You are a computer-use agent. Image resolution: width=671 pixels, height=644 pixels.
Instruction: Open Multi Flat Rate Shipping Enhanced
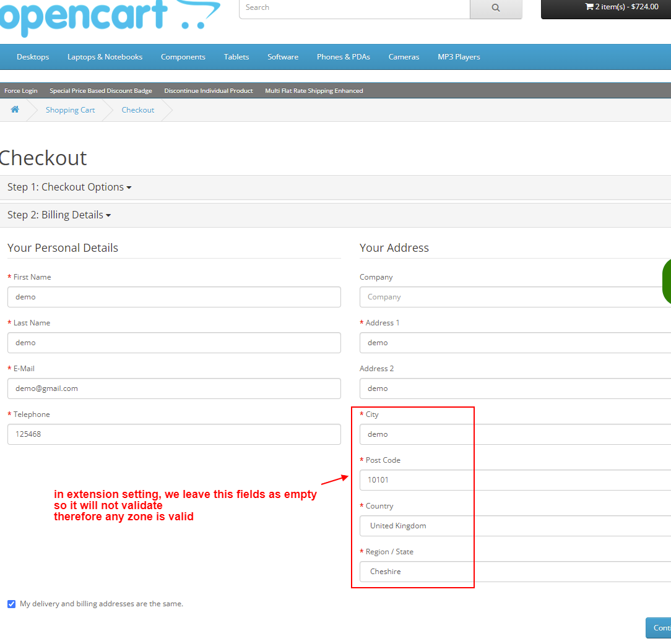314,90
